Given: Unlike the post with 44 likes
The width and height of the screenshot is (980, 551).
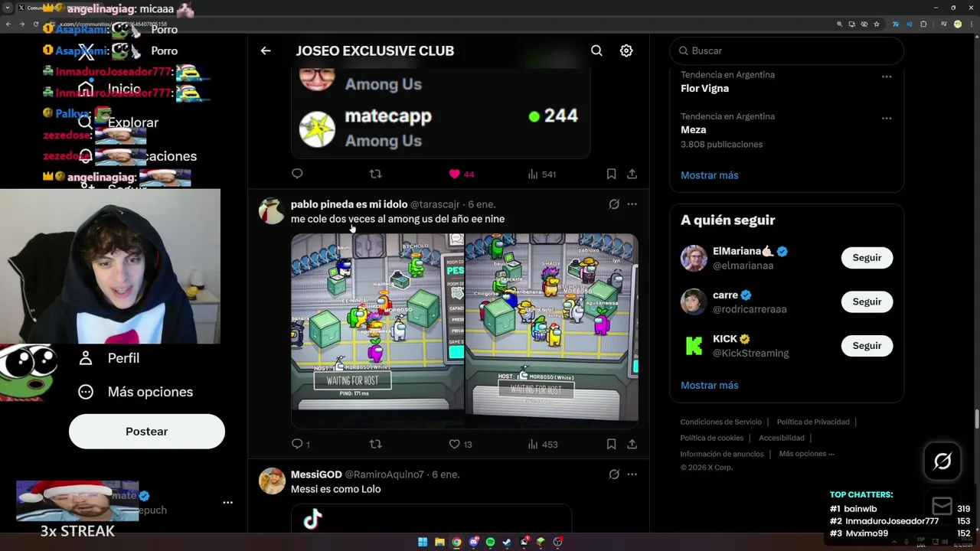Looking at the screenshot, I should pyautogui.click(x=462, y=174).
